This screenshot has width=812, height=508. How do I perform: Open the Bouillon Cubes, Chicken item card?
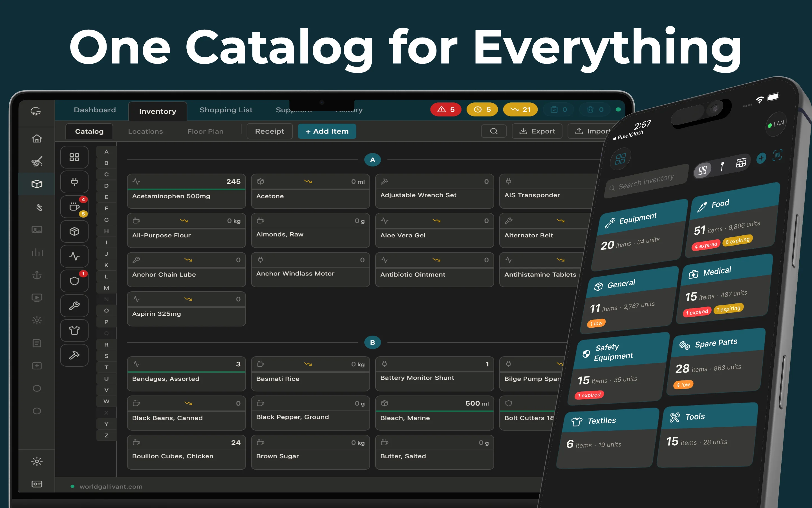click(x=186, y=452)
